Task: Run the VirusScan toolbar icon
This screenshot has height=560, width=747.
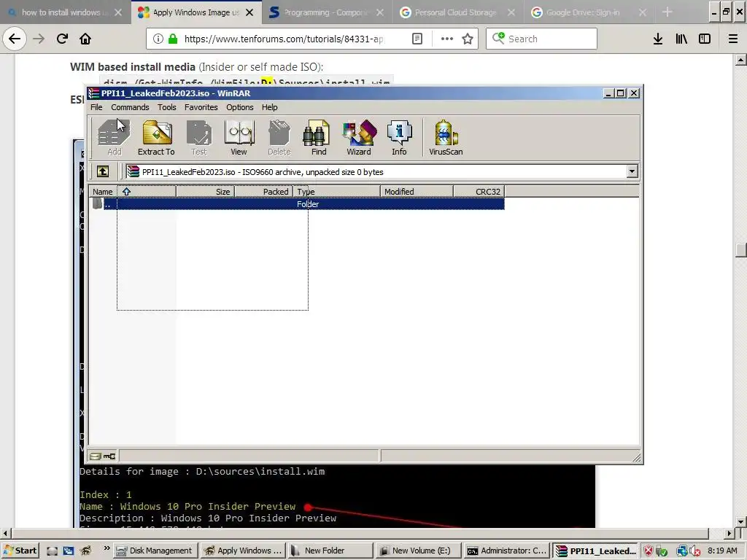Action: (x=446, y=137)
